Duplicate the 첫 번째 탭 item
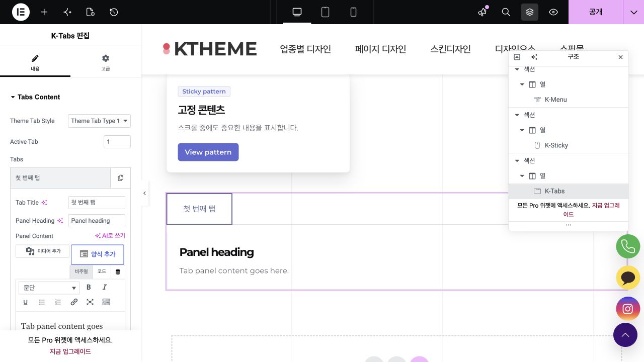This screenshot has height=362, width=644. pyautogui.click(x=121, y=178)
